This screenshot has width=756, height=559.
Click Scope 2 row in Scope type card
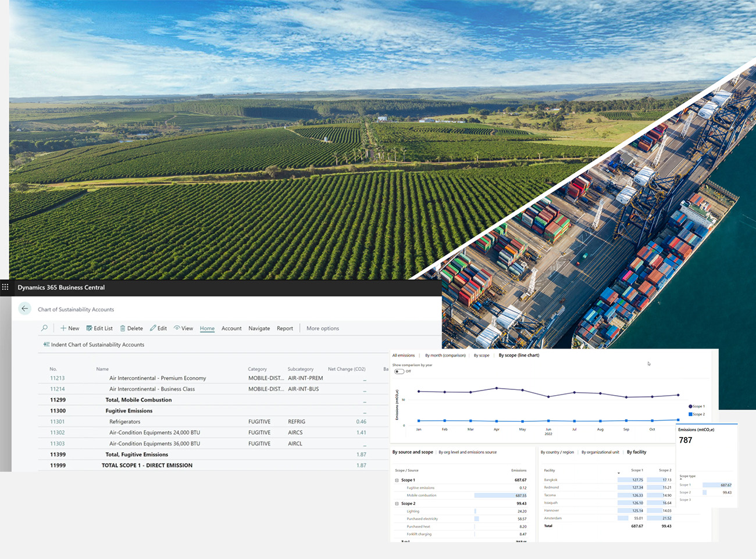705,492
